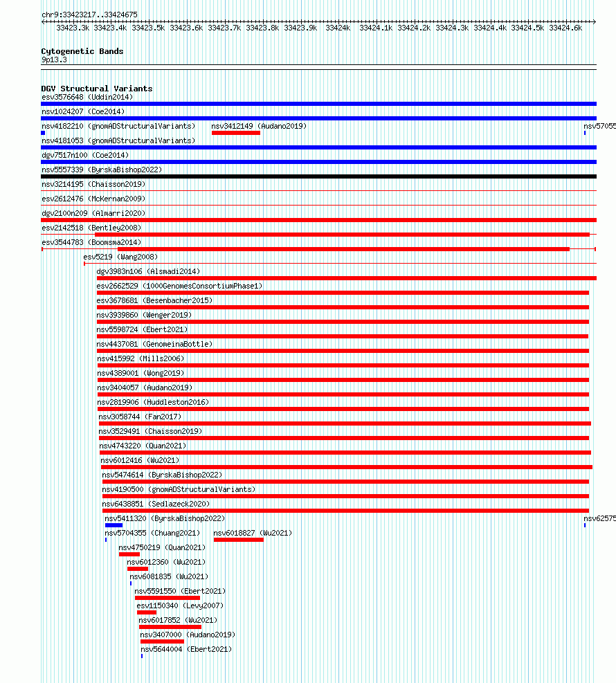
Task: Select the esv5219 (Wang2008) label
Action: (120, 257)
